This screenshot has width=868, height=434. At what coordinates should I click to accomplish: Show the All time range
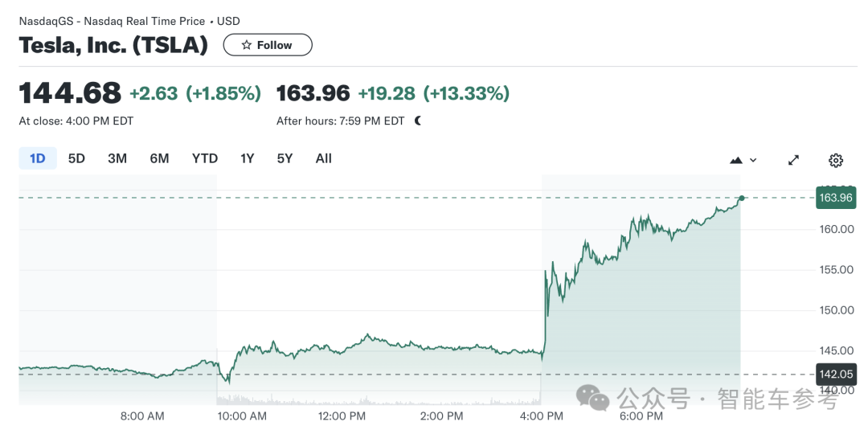(324, 158)
